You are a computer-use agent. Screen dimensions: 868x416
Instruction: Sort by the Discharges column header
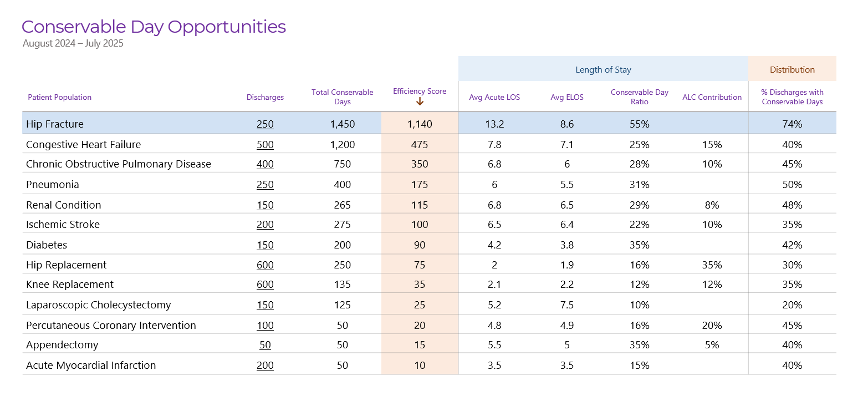265,98
